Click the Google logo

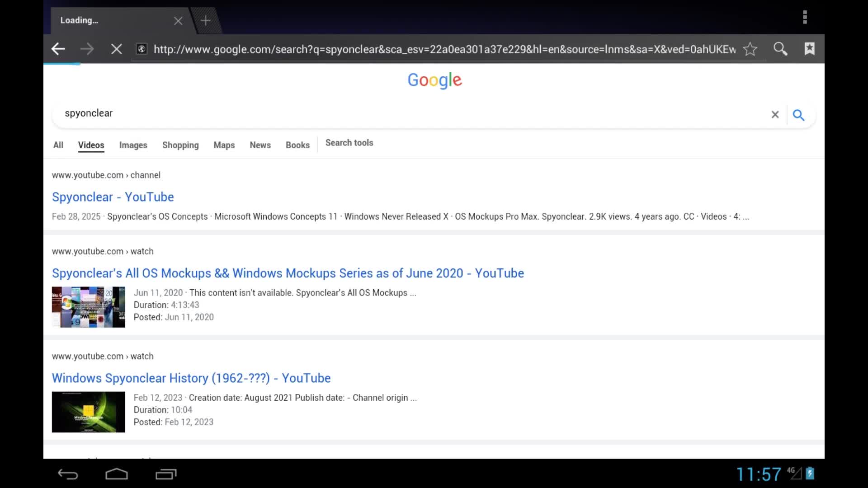[434, 80]
